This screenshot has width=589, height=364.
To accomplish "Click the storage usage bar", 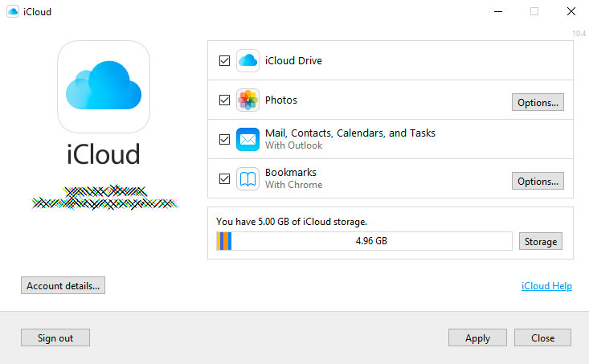I will click(364, 241).
